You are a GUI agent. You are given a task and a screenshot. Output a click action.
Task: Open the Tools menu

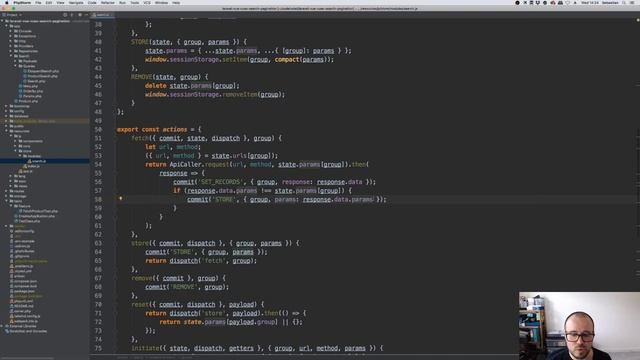[x=135, y=2]
